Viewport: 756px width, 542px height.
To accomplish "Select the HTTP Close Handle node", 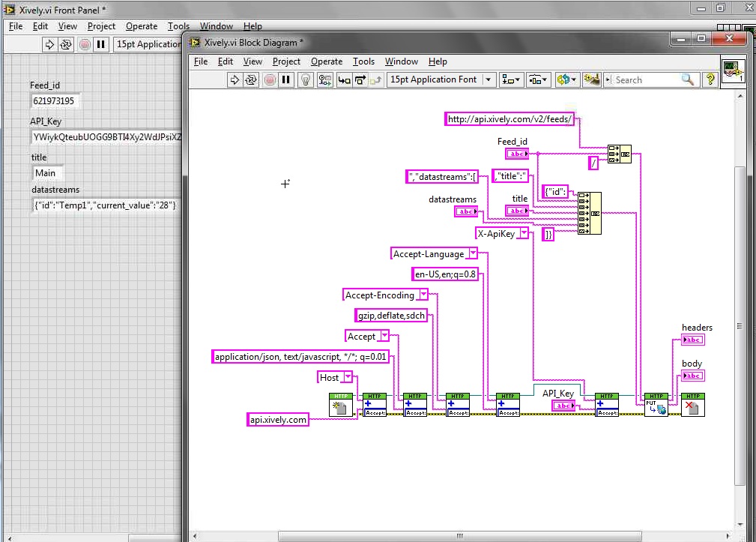I will point(693,405).
